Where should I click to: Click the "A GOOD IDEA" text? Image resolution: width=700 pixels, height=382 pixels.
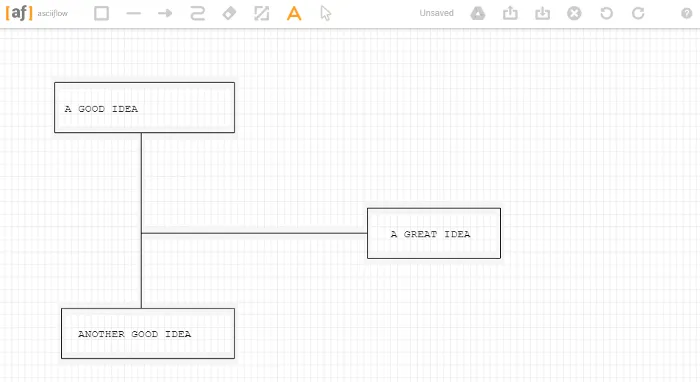pyautogui.click(x=101, y=109)
